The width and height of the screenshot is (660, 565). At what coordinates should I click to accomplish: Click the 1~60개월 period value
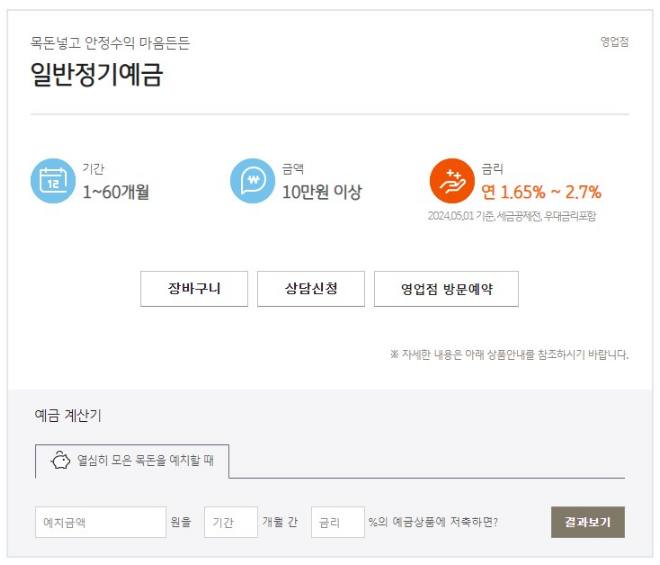point(116,192)
